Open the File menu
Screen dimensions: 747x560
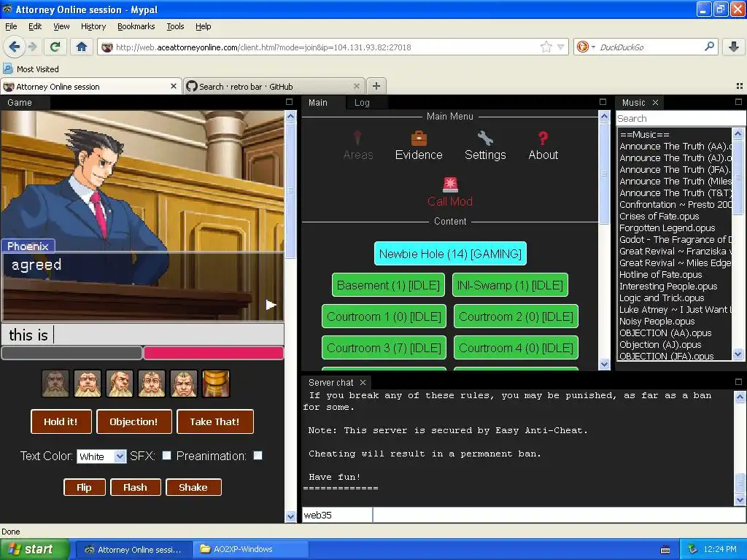click(11, 26)
